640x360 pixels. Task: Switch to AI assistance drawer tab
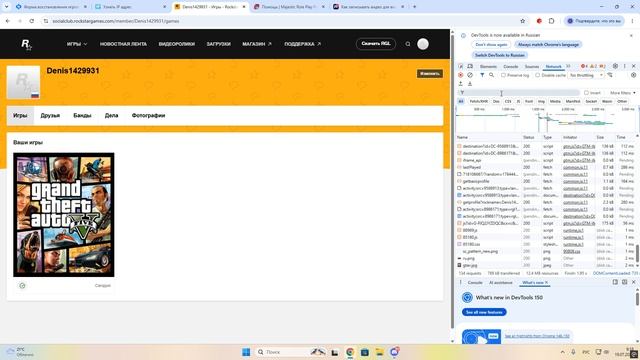click(500, 282)
